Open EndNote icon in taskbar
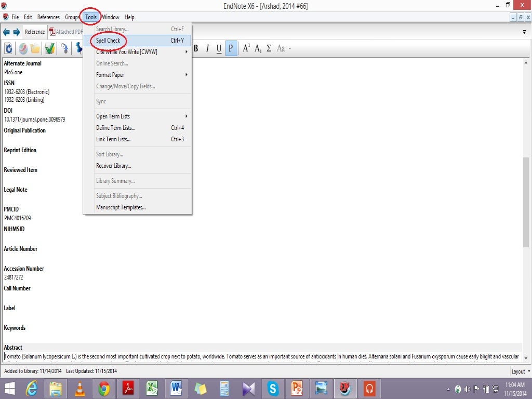Image resolution: width=532 pixels, height=399 pixels. 345,389
